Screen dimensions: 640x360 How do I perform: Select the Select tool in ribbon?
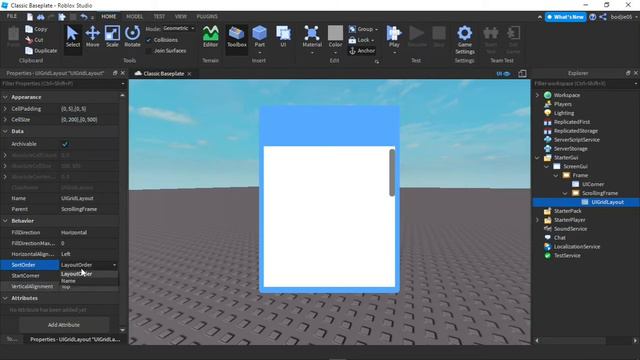tap(73, 37)
